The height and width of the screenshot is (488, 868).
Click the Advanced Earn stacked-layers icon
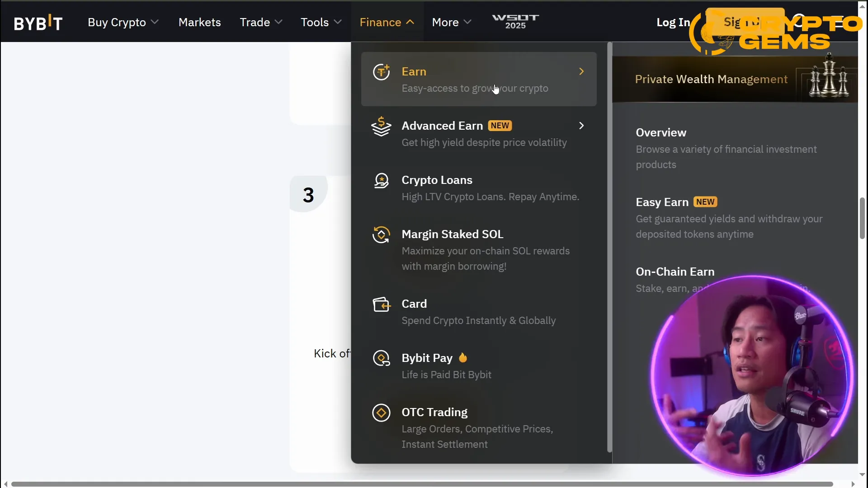pyautogui.click(x=381, y=126)
